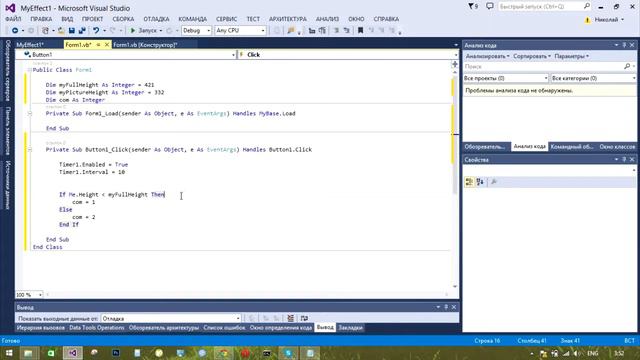
Task: Click the comment-out lines toolbar icon
Action: tap(336, 31)
